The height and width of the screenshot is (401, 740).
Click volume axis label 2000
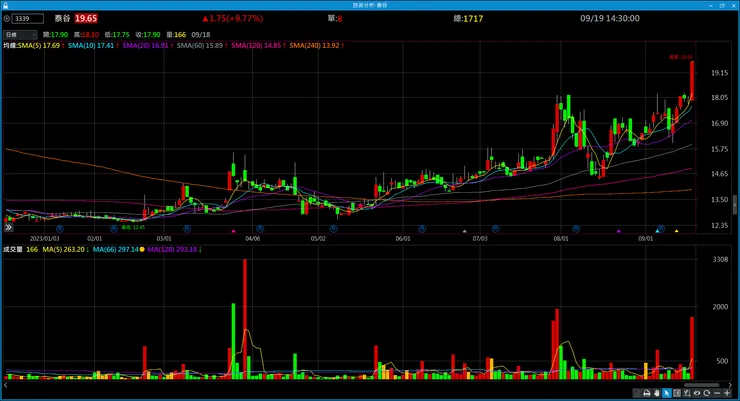tap(720, 306)
